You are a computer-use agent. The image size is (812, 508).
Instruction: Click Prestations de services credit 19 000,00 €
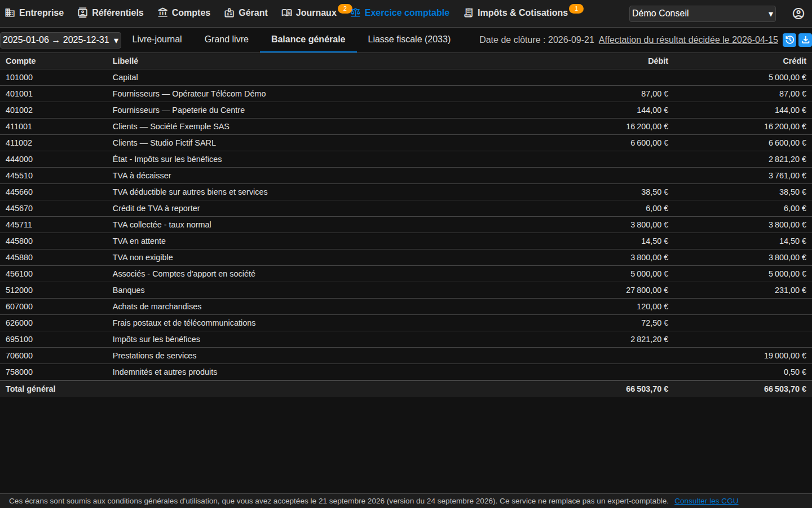click(x=785, y=356)
